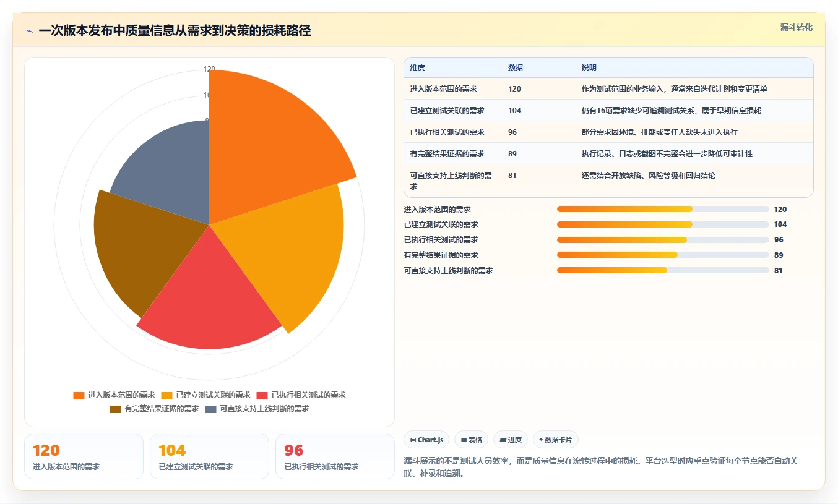
Task: Open the stat card showing red 96
Action: [335, 456]
